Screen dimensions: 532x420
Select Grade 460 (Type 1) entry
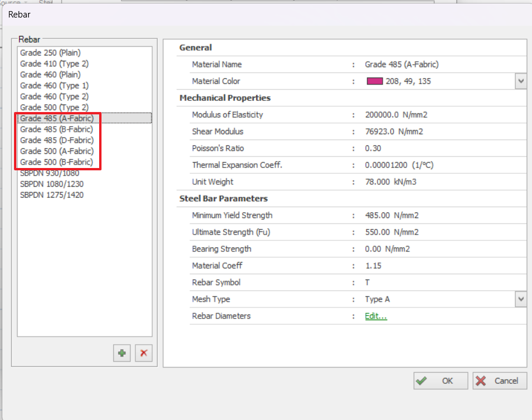coord(54,86)
